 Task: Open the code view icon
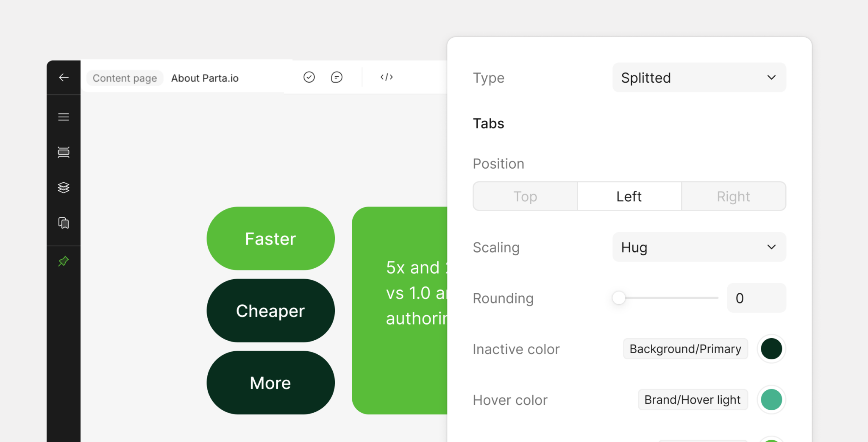point(387,77)
